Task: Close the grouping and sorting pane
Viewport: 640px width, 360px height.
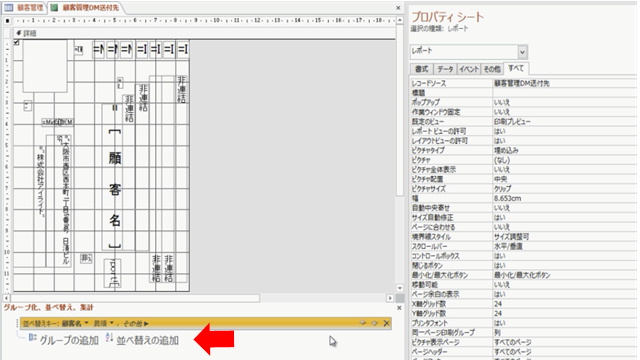Action: (x=399, y=308)
